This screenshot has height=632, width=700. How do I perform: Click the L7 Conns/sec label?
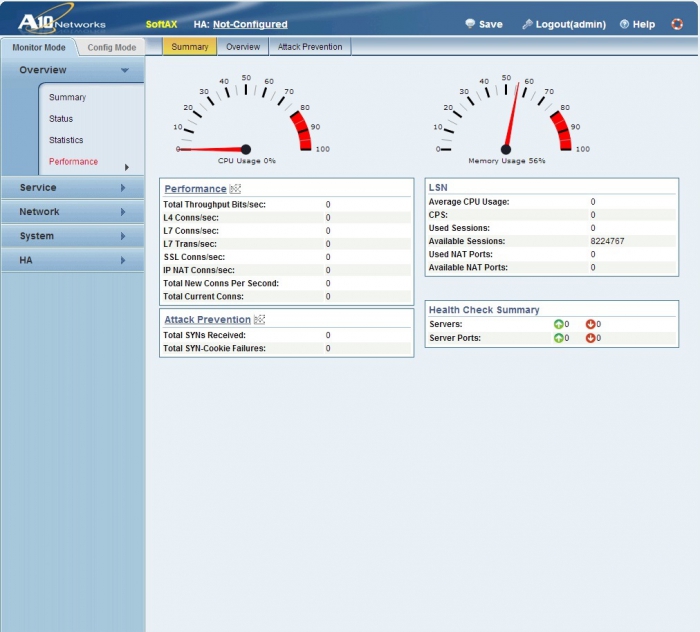(191, 231)
